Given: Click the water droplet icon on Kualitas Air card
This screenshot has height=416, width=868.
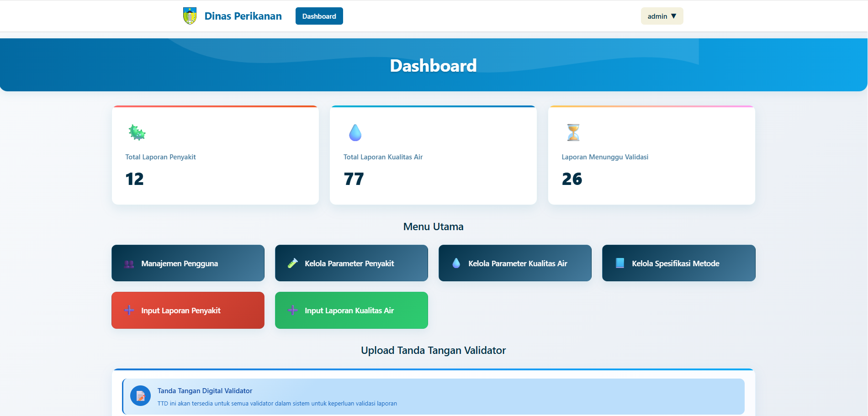Looking at the screenshot, I should tap(355, 132).
